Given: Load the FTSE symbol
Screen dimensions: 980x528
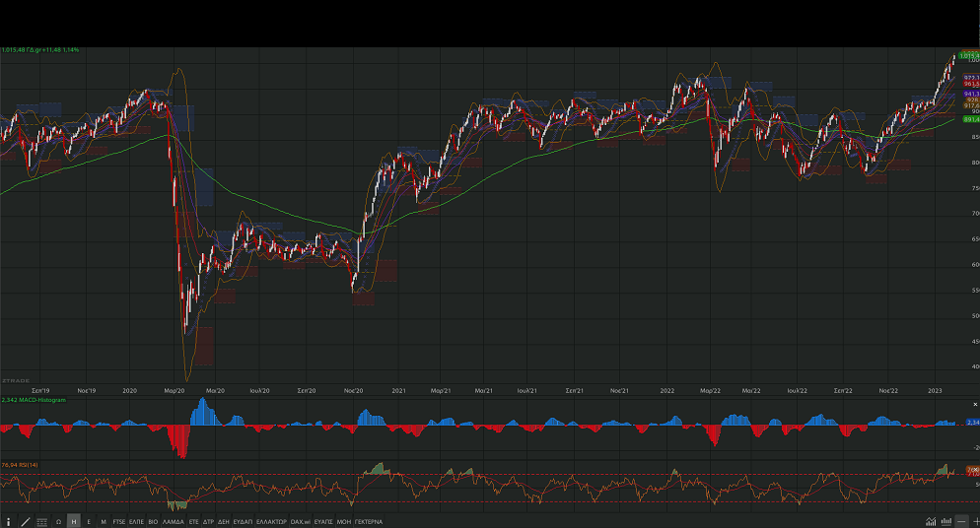Looking at the screenshot, I should click(118, 522).
